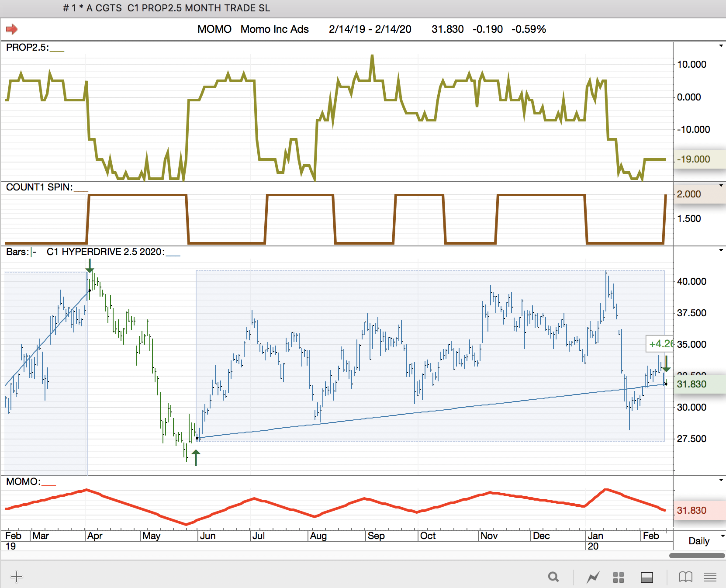Viewport: 726px width, 588px height.
Task: Click the Dec month label on time axis
Action: point(541,536)
